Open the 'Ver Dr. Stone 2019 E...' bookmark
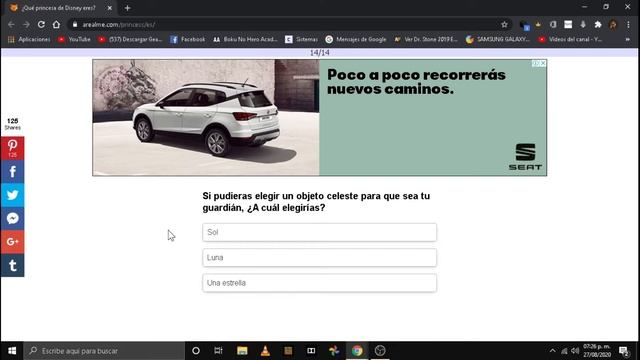Screen dimensions: 640x360 tap(426, 39)
